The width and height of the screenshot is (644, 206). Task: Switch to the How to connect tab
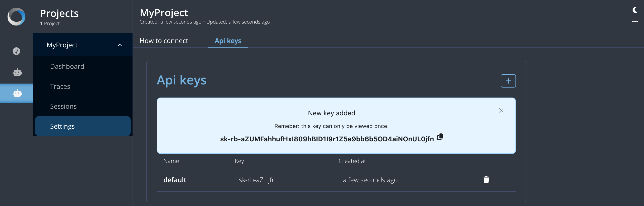pos(164,41)
